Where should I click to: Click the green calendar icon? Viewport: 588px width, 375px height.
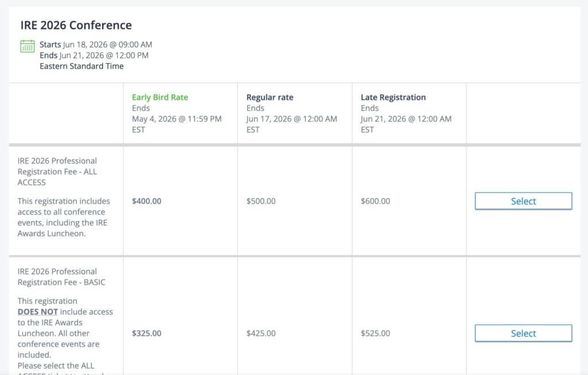[x=28, y=46]
